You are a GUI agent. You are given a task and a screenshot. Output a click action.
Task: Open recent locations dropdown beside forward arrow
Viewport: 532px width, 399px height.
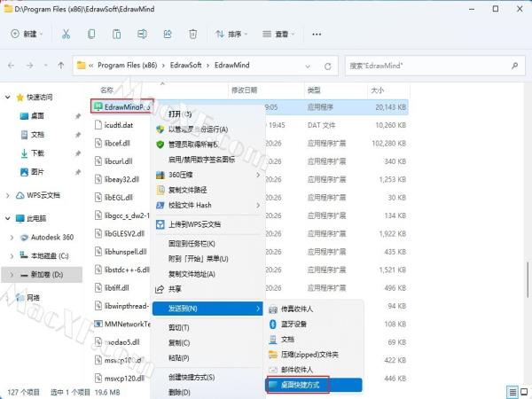(45, 65)
